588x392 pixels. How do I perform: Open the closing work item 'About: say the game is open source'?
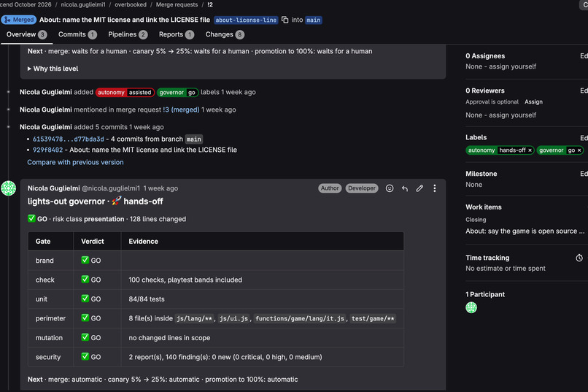coord(525,231)
